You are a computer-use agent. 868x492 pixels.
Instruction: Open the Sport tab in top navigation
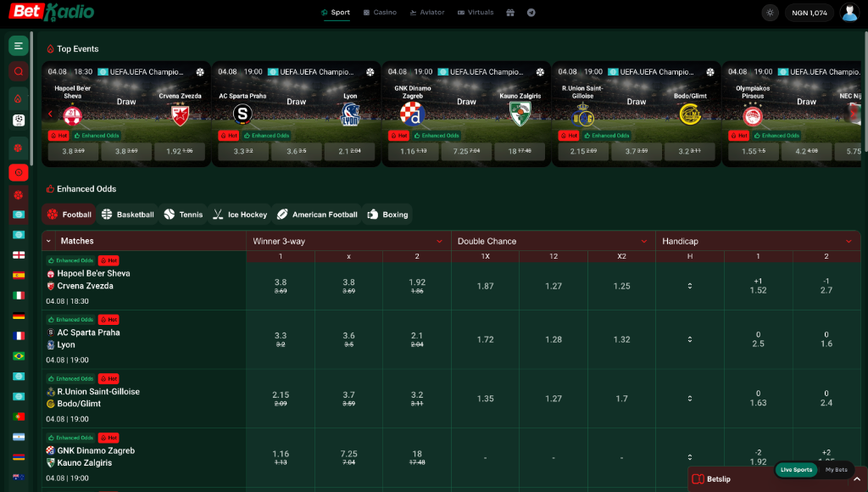point(336,12)
